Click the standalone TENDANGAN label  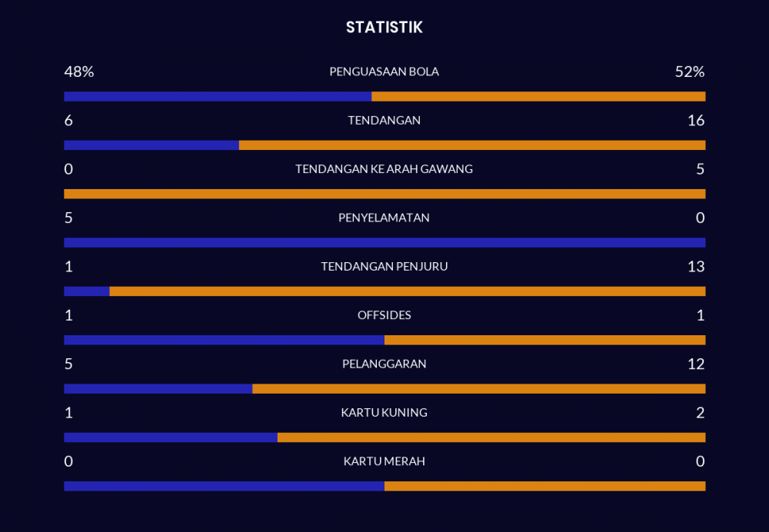click(384, 121)
